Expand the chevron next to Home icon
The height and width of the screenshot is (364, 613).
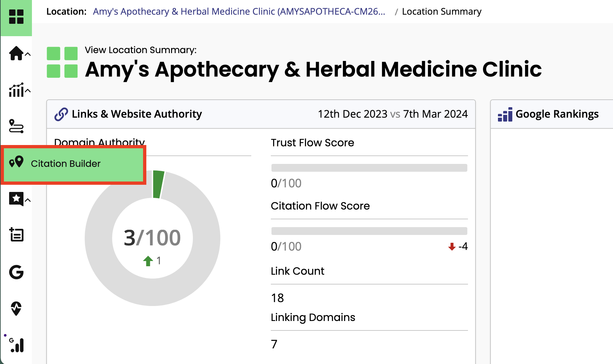tap(28, 54)
